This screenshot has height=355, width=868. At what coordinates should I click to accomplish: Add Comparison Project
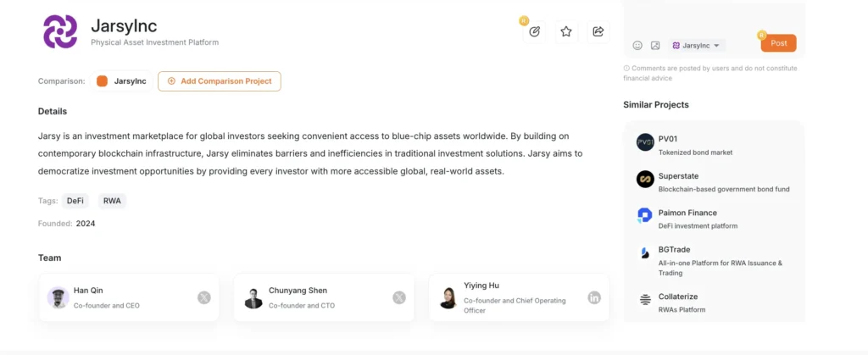click(220, 81)
